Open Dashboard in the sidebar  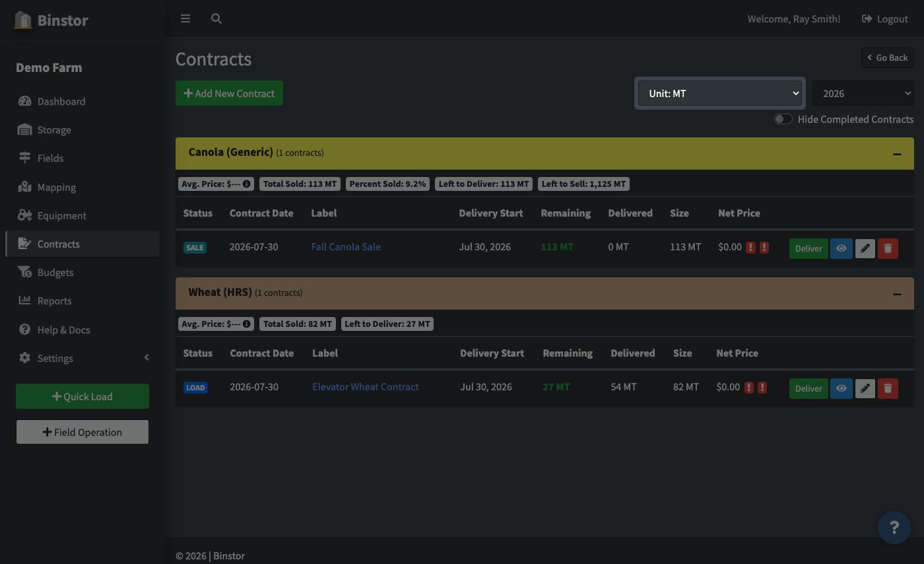pyautogui.click(x=82, y=101)
